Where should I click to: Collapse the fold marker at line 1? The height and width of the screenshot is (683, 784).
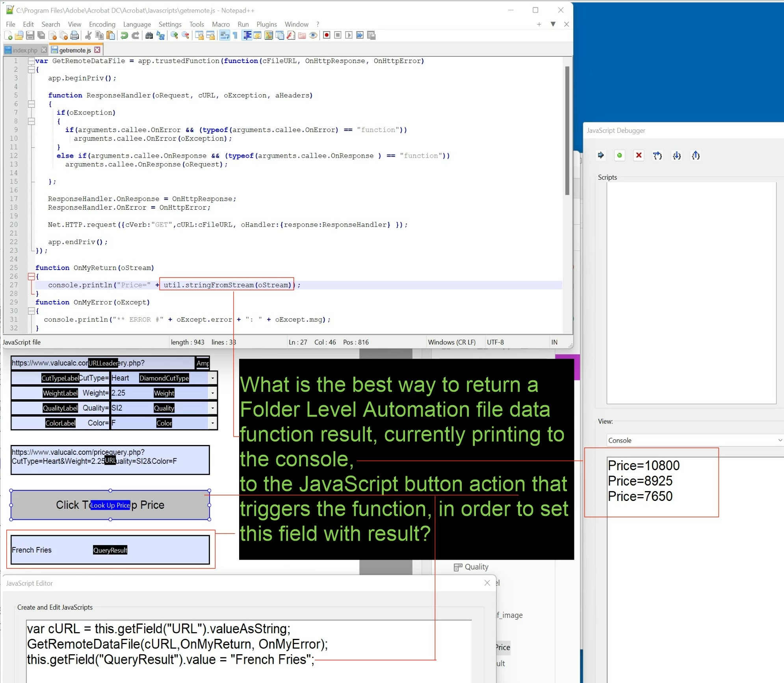(x=31, y=61)
